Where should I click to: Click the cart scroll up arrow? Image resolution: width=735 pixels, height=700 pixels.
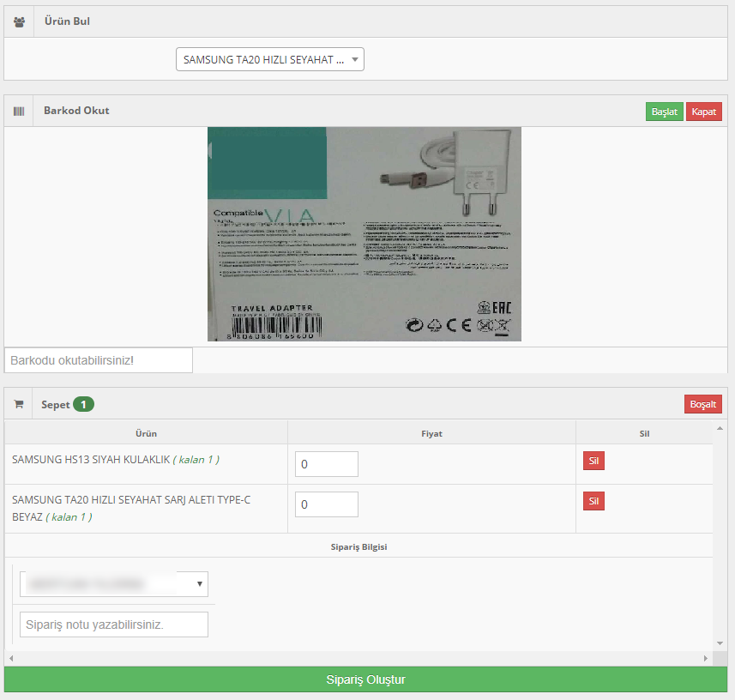[x=720, y=428]
